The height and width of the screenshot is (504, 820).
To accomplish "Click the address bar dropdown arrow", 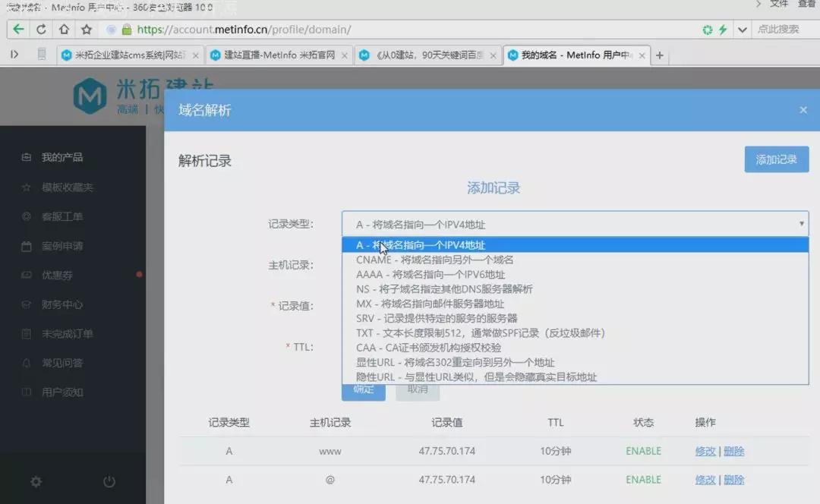I will [742, 29].
